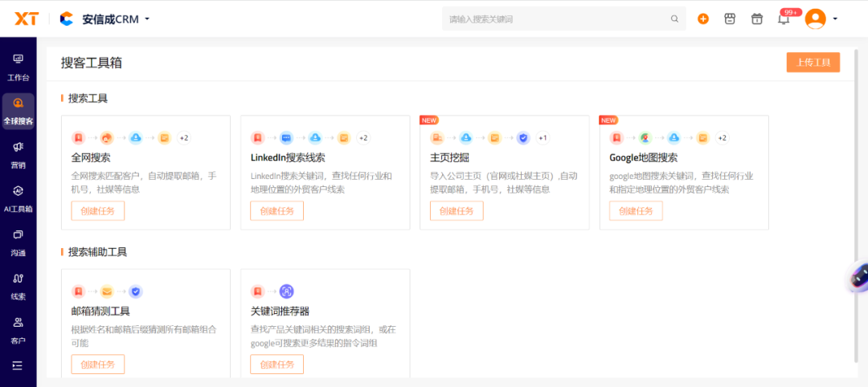Open 沟通 in the sidebar
The width and height of the screenshot is (868, 387).
[18, 243]
